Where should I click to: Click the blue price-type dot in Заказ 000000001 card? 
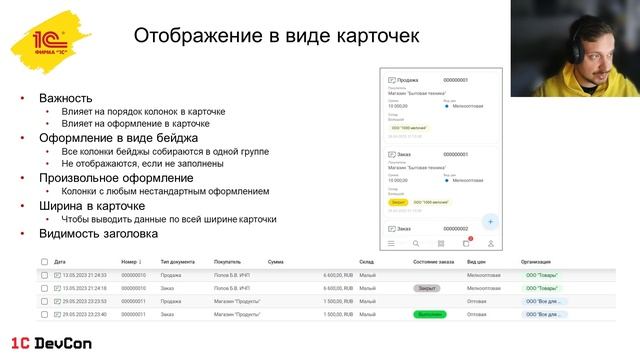447,180
